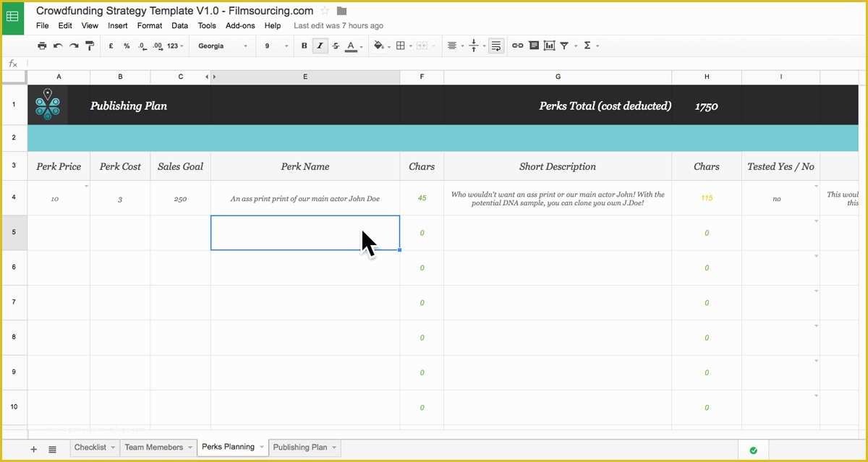
Task: Open the Georgia font dropdown
Action: pos(222,46)
